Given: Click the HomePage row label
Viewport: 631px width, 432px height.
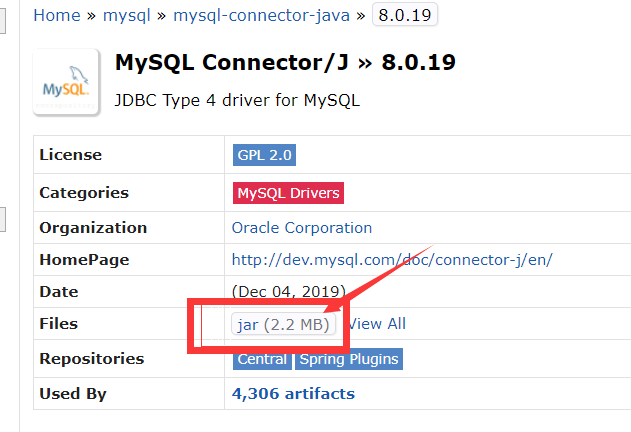Looking at the screenshot, I should pos(85,260).
